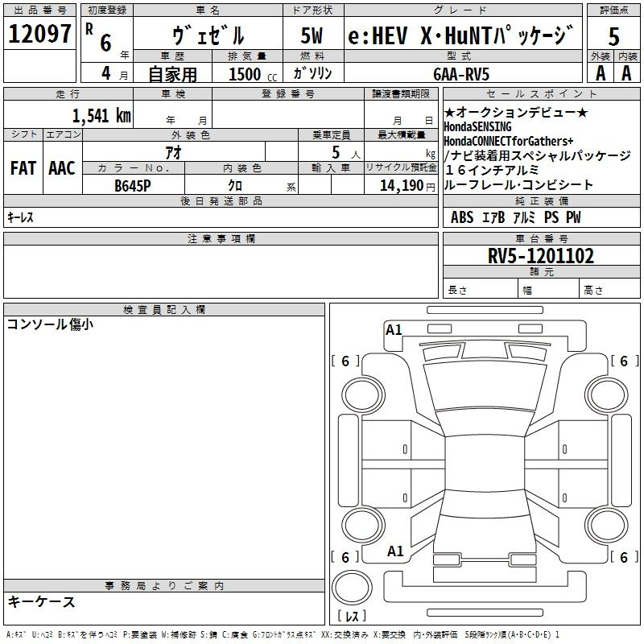
Task: Click the legend entry U:ヘコミ
Action: [x=43, y=634]
